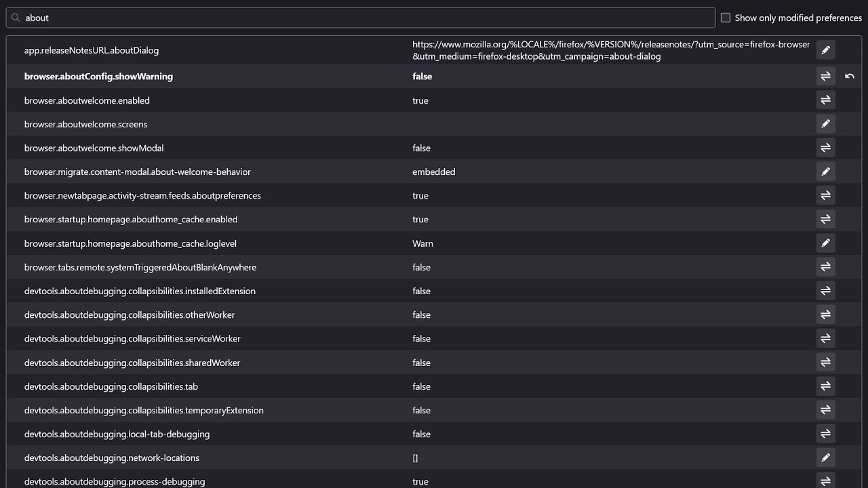Toggle local-tab-debugging preference
Image resolution: width=868 pixels, height=488 pixels.
[825, 434]
